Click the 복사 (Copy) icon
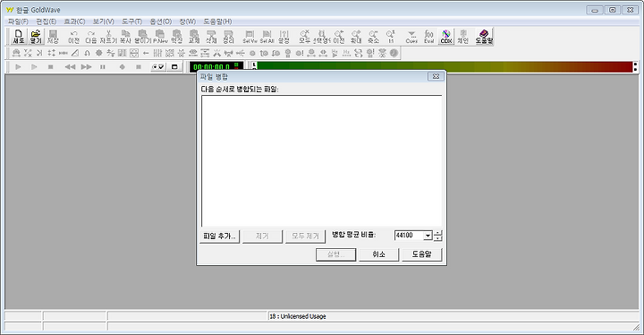 (x=126, y=36)
